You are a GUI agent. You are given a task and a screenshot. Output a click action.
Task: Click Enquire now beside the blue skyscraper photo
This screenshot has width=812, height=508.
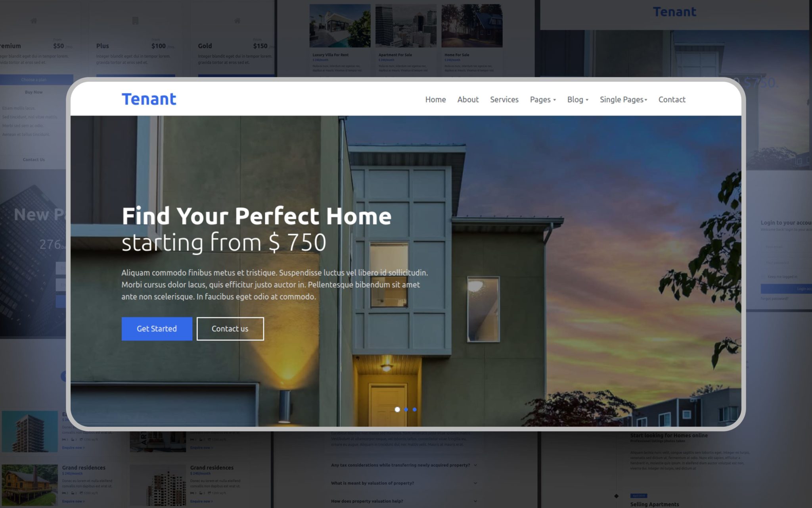[73, 448]
